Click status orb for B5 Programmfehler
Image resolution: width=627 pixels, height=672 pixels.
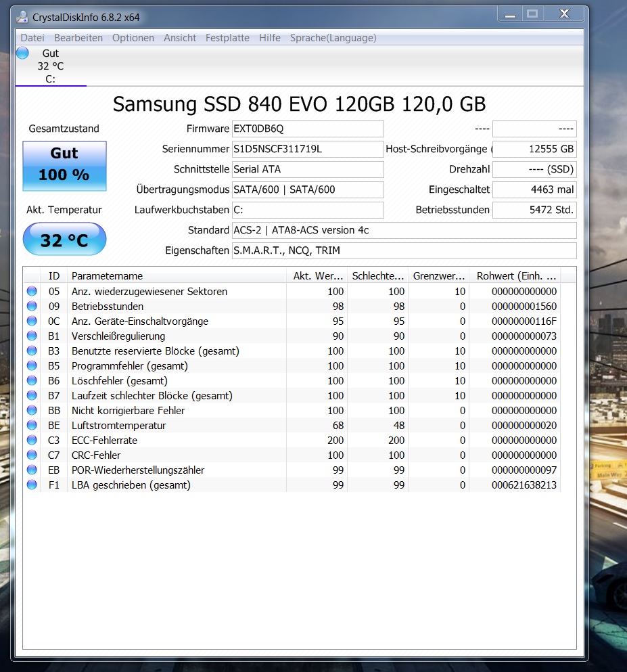tap(32, 365)
